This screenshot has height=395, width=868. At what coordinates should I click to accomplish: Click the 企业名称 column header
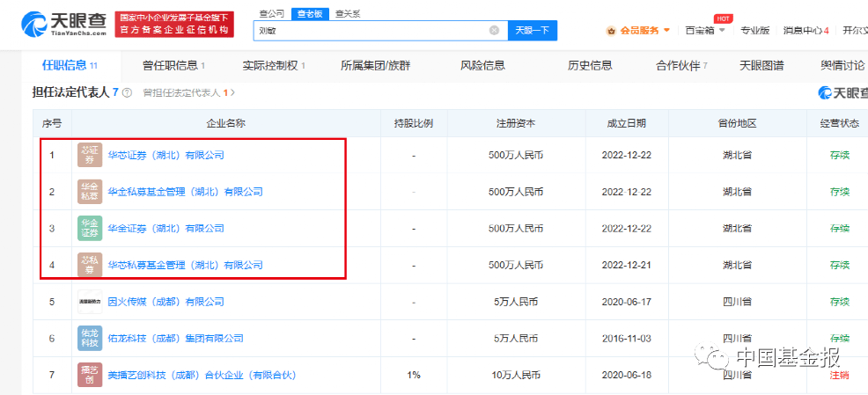[225, 123]
